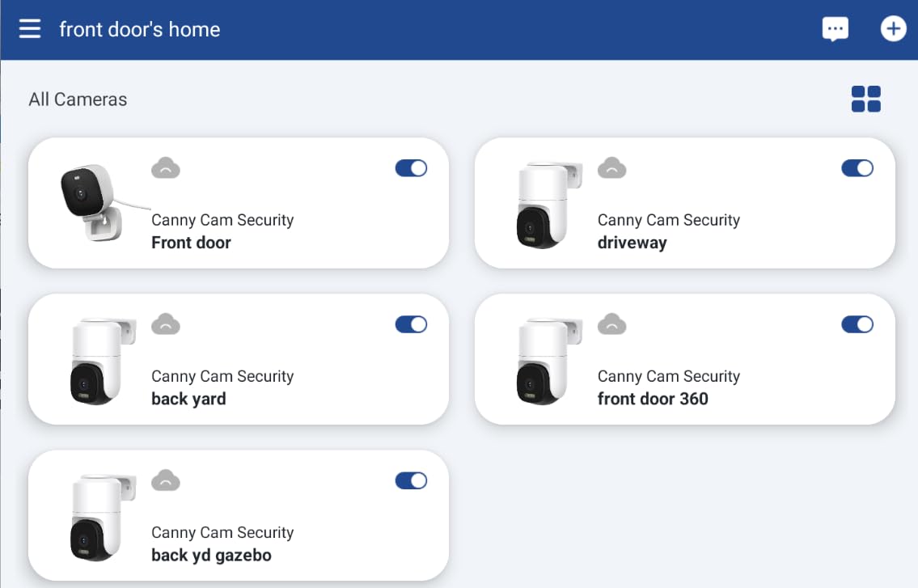The height and width of the screenshot is (588, 918).
Task: Toggle off the Front door camera
Action: click(x=411, y=168)
